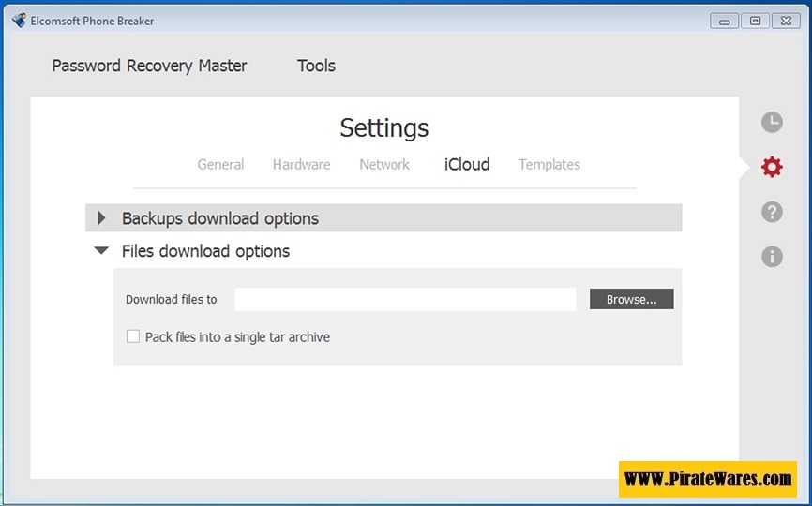
Task: Enable Pack files into a single tar archive
Action: tap(133, 336)
